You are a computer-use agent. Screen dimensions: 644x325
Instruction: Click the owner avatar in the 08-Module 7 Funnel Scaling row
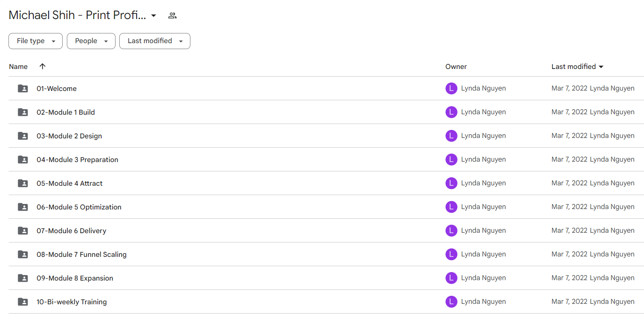451,254
